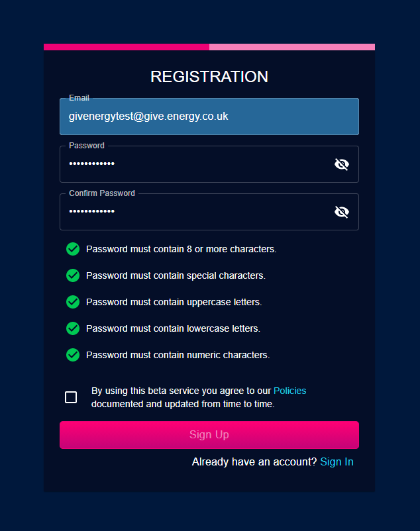Click green check icon beside uppercase letters rule
This screenshot has height=531, width=420.
tap(73, 302)
